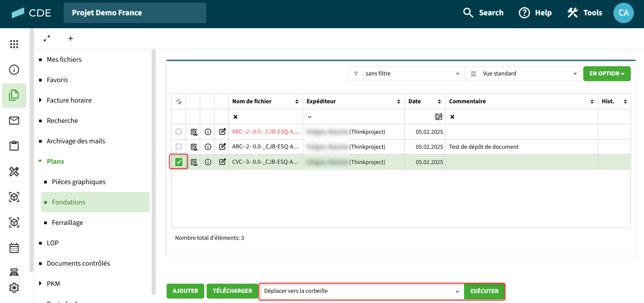Viewport: 644px width, 303px height.
Task: Check the box for the red ARC file row
Action: click(x=178, y=131)
